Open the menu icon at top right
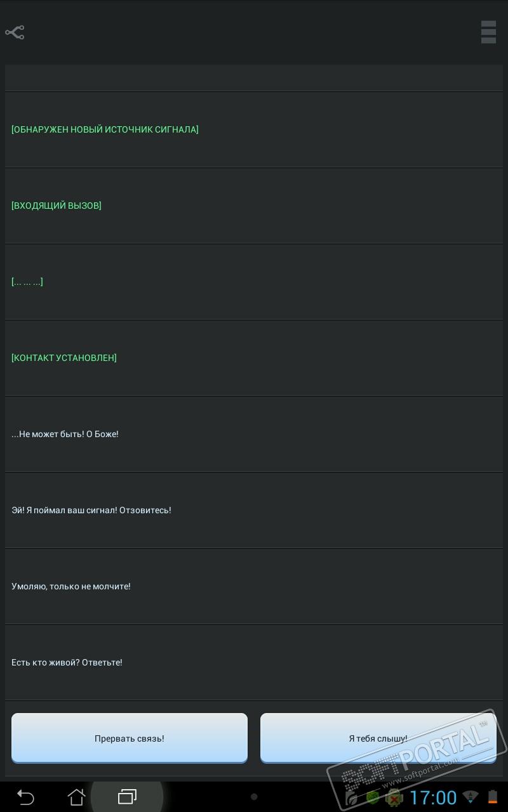508x812 pixels. tap(488, 32)
